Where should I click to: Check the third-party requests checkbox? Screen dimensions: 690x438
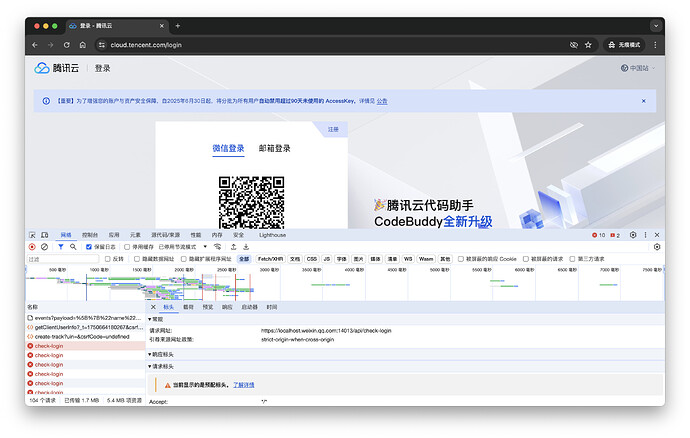[x=573, y=259]
